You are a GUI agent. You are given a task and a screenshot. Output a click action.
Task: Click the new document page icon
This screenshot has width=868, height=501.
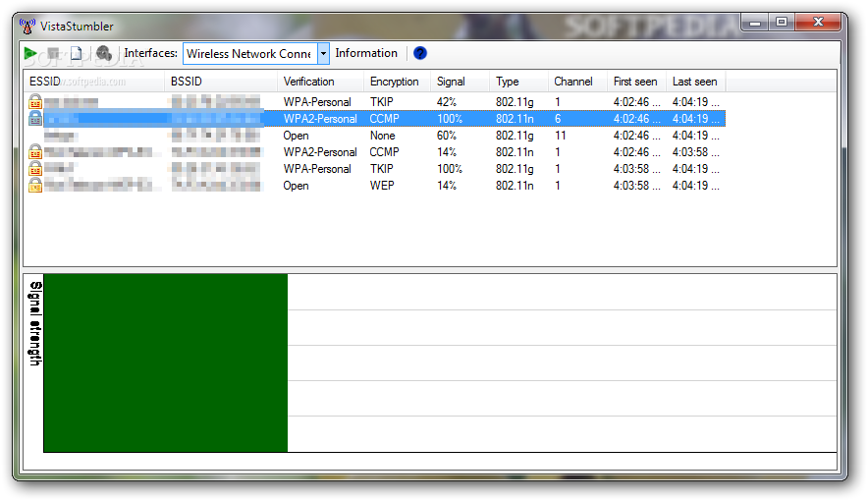click(77, 54)
